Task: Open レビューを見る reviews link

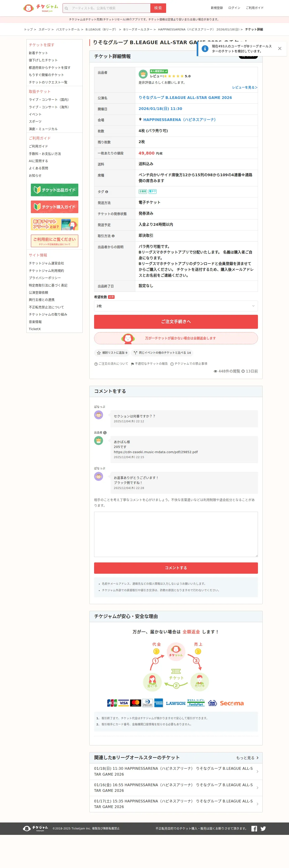Action: pos(245,87)
